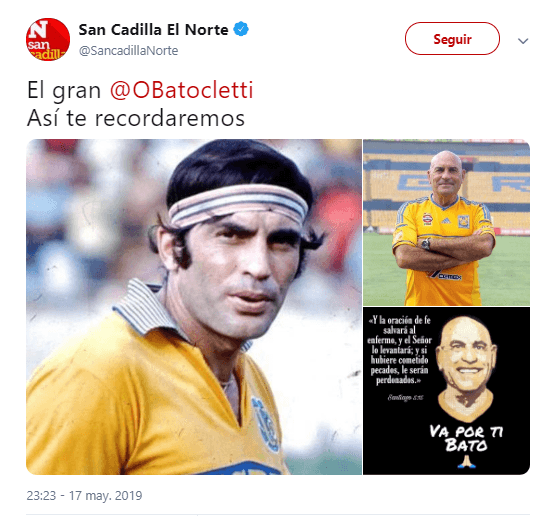Open the stadium photo with crossed arms
Image resolution: width=557 pixels, height=516 pixels.
tap(447, 222)
